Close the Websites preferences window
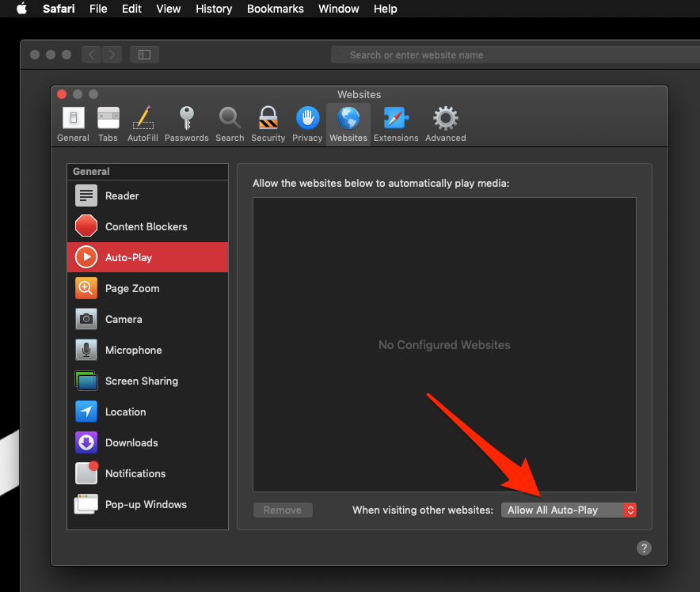This screenshot has width=700, height=592. (x=62, y=94)
